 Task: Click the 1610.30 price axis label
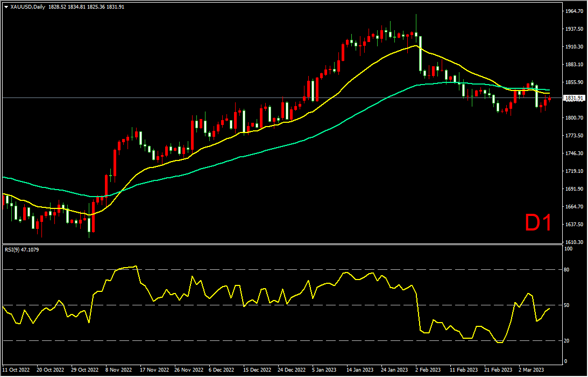(x=574, y=242)
